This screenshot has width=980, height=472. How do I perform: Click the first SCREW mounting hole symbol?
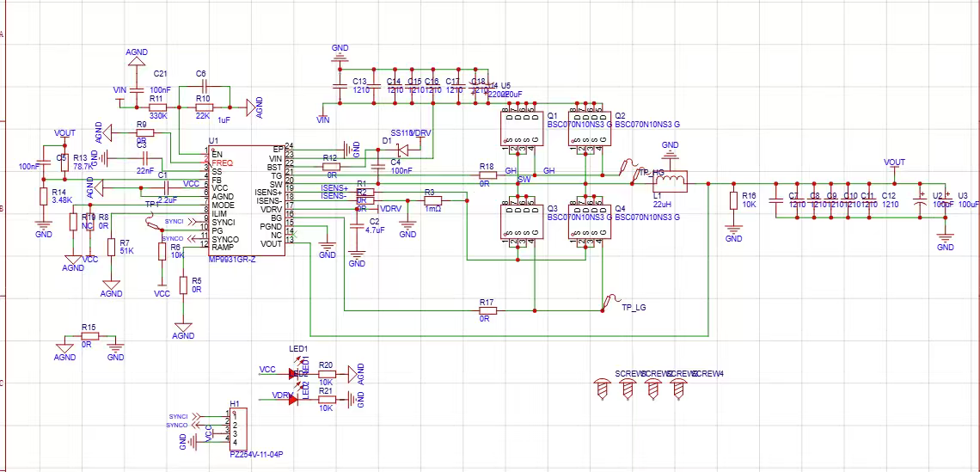tap(603, 389)
